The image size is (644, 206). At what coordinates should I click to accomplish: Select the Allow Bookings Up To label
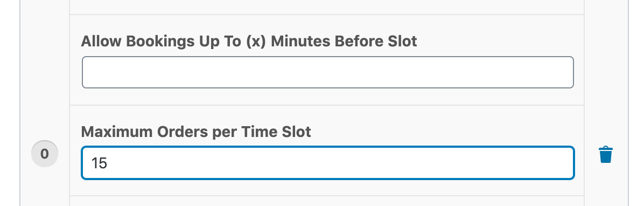[x=249, y=41]
